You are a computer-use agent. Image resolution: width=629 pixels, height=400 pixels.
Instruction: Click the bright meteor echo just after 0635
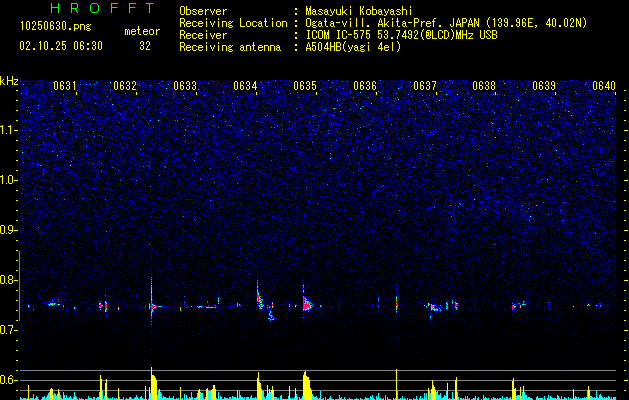pyautogui.click(x=308, y=304)
